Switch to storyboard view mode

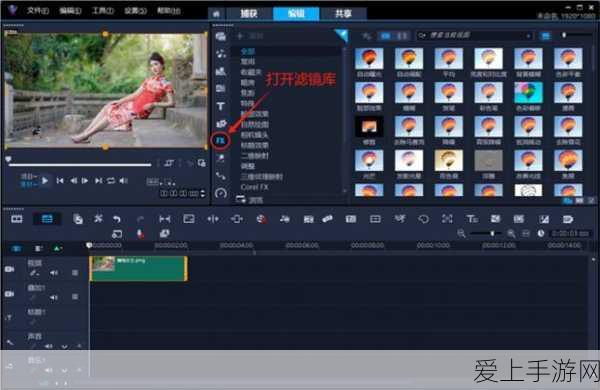tap(17, 219)
